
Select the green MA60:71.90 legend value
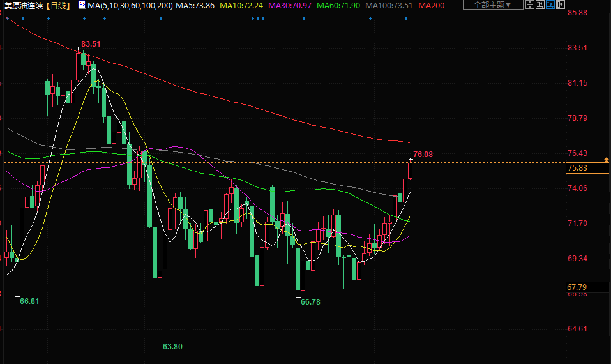(x=338, y=6)
